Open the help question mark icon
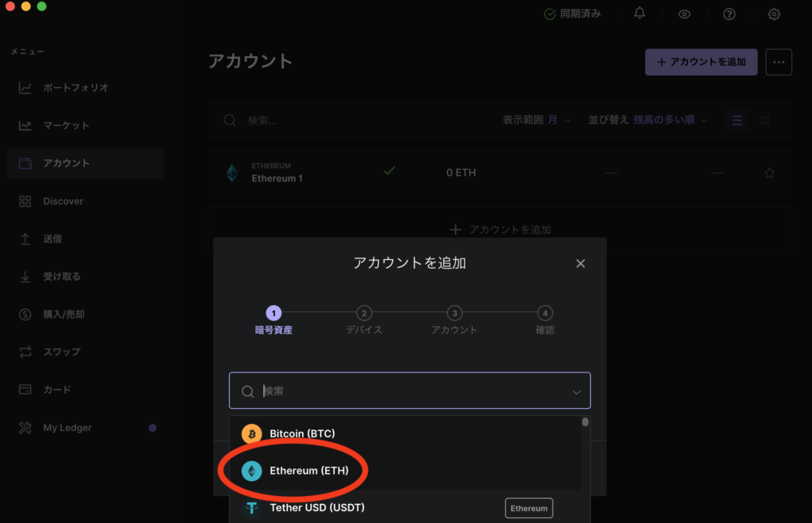 (x=730, y=14)
